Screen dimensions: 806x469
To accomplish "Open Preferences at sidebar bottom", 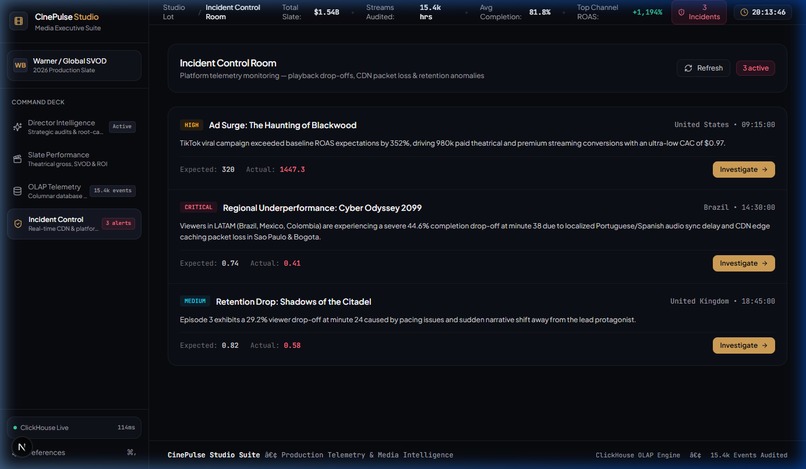I will pos(74,453).
